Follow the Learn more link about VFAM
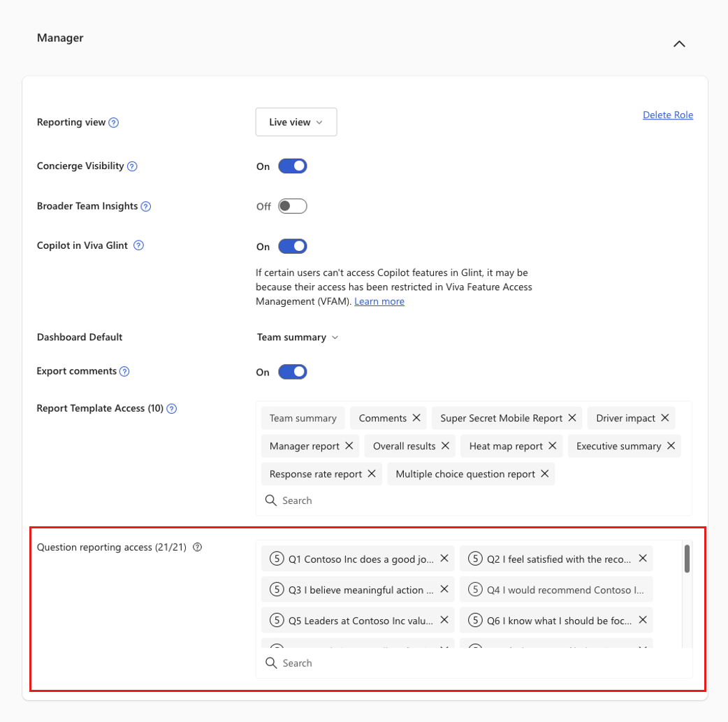728x722 pixels. click(379, 301)
